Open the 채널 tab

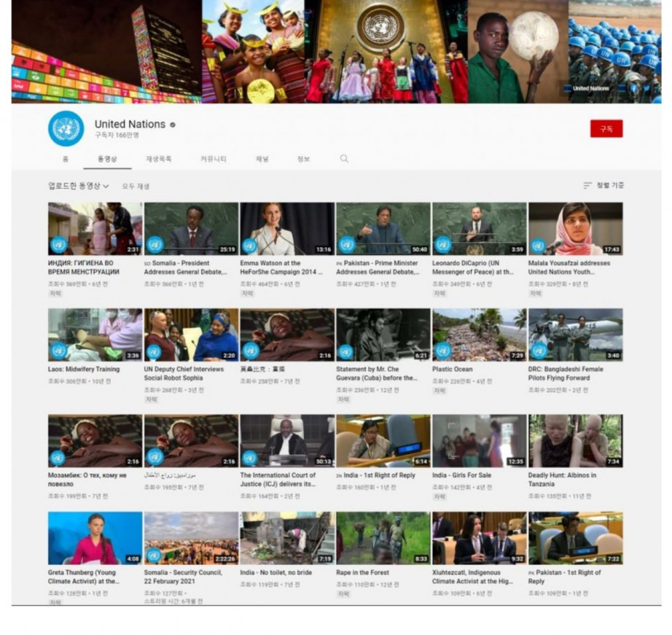point(262,159)
